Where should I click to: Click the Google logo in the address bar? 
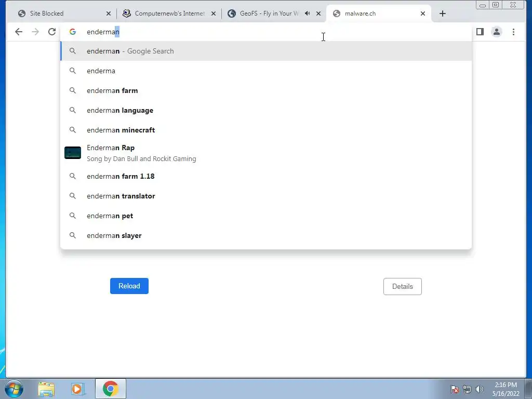73,32
